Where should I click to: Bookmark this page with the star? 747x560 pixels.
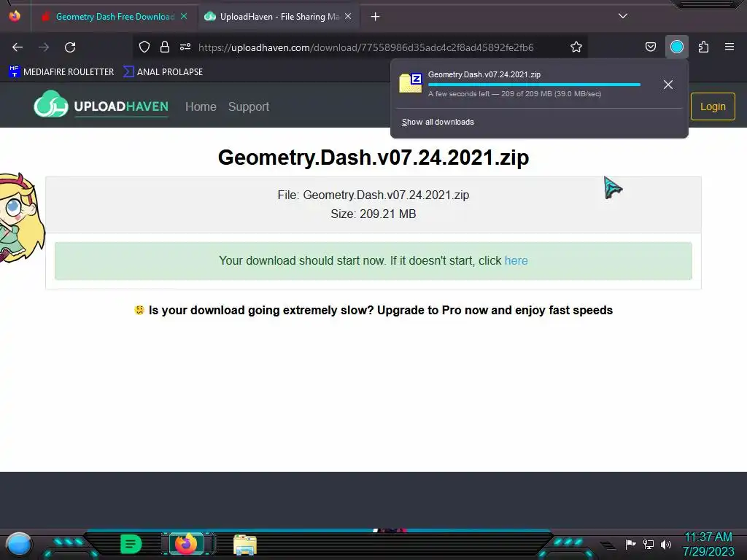[576, 47]
